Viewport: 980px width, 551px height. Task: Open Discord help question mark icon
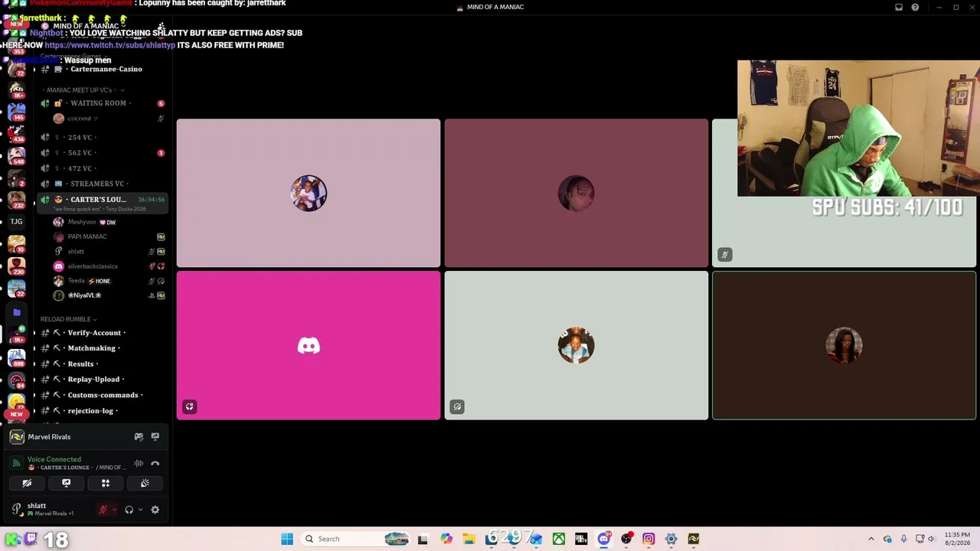pos(915,8)
